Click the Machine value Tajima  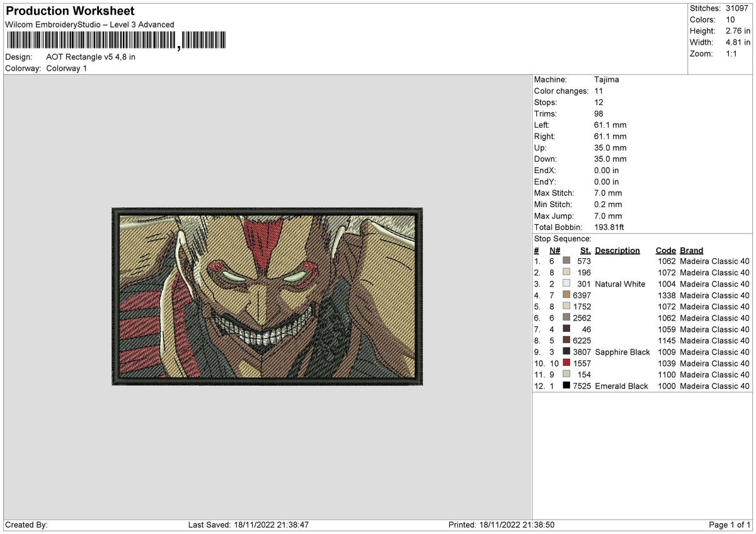click(x=607, y=79)
